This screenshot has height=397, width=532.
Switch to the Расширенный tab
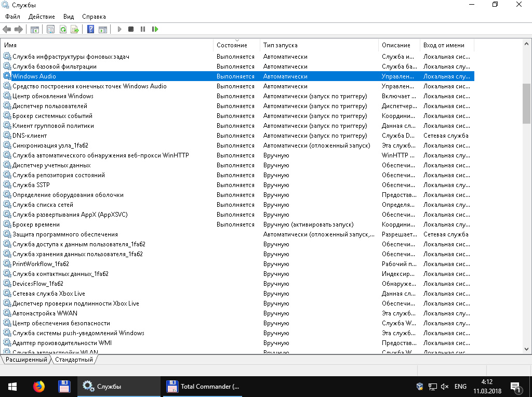pos(26,360)
